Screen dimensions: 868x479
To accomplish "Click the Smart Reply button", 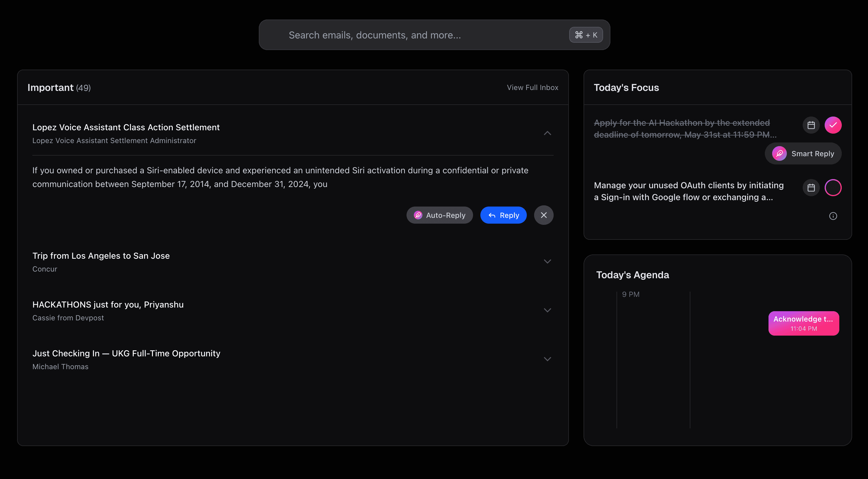I will pyautogui.click(x=803, y=153).
